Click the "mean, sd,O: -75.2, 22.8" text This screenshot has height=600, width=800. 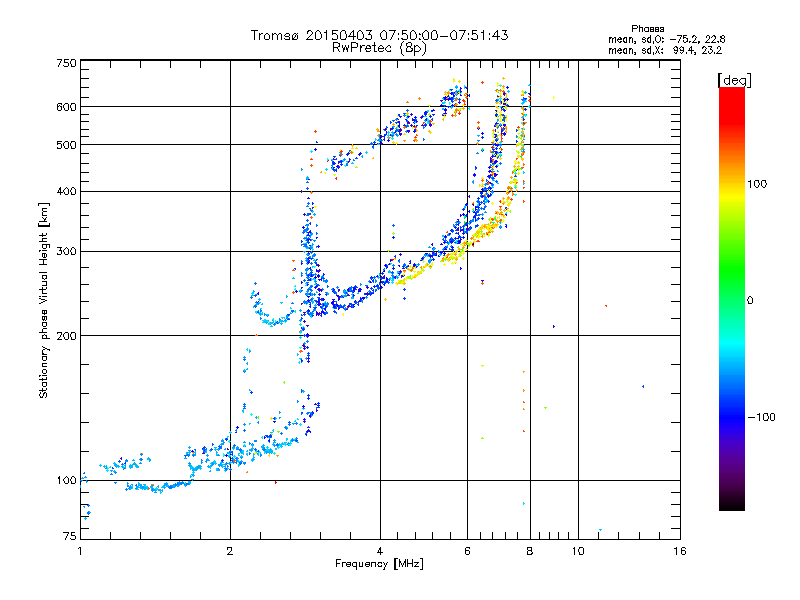click(x=666, y=39)
